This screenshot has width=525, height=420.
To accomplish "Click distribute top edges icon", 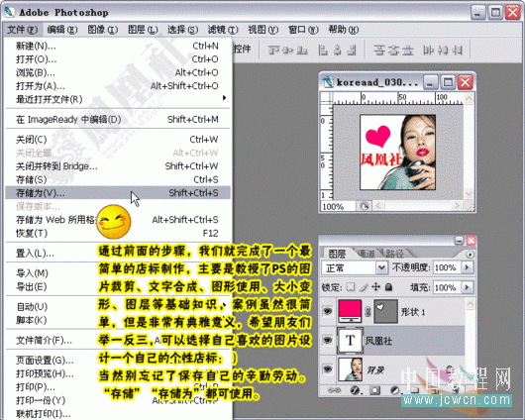I will click(x=379, y=51).
